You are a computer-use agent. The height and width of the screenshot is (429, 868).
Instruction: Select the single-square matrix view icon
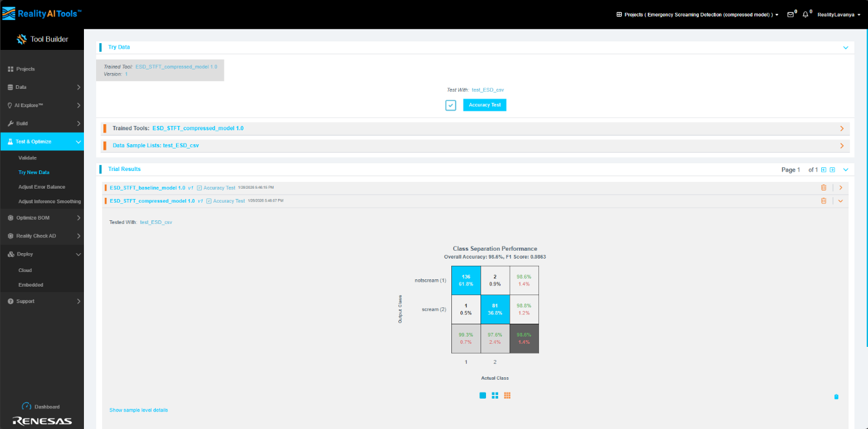click(483, 396)
